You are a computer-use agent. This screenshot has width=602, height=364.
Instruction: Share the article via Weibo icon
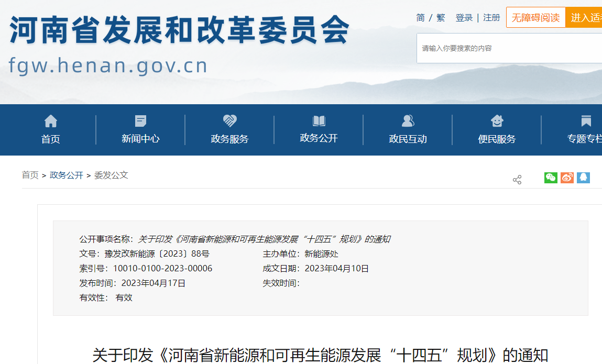pos(567,178)
